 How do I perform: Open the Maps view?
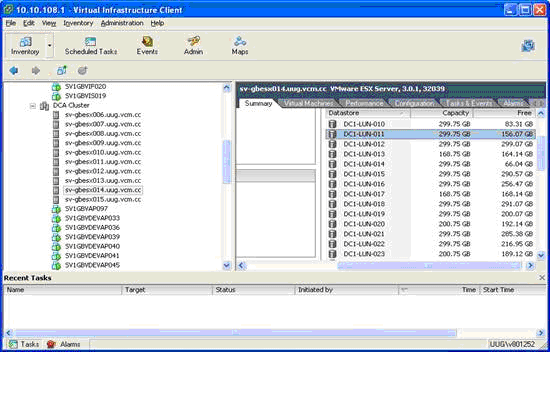click(240, 46)
